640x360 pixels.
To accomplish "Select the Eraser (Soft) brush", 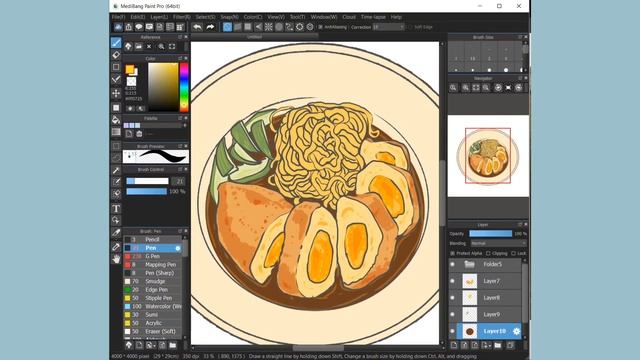I will (153, 331).
